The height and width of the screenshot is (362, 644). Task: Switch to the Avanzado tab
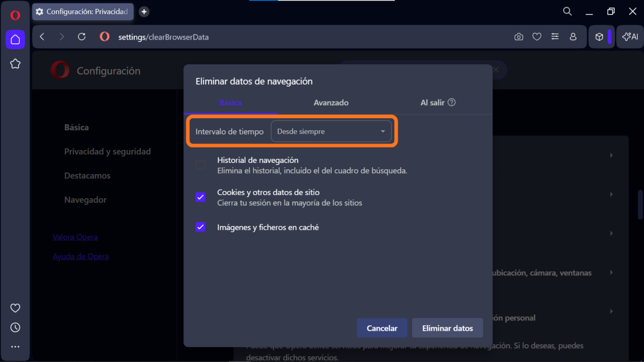tap(331, 103)
